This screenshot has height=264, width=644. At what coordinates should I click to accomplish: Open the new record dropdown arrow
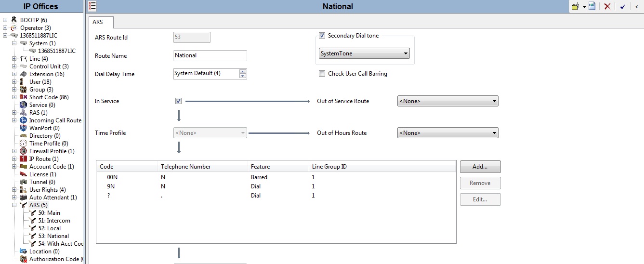[584, 7]
